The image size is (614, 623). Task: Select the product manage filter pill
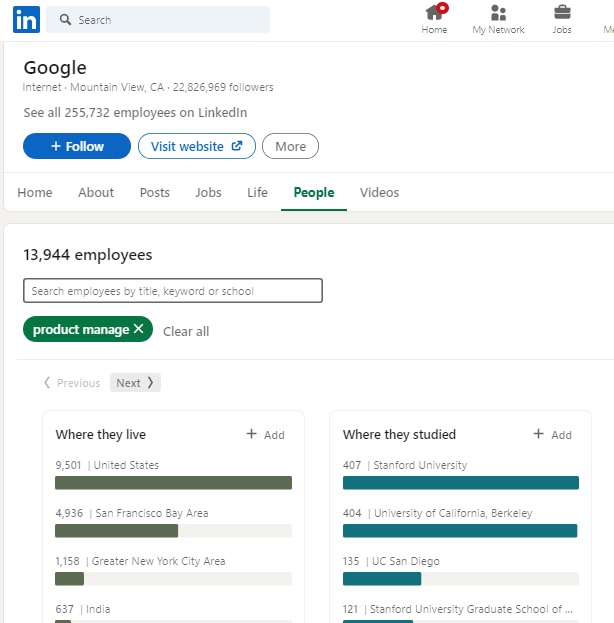tap(88, 329)
